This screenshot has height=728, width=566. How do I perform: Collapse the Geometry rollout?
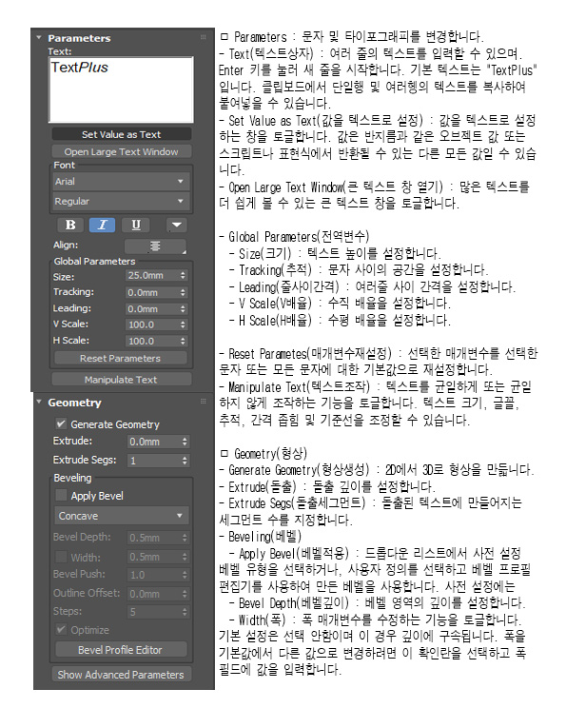tap(39, 403)
